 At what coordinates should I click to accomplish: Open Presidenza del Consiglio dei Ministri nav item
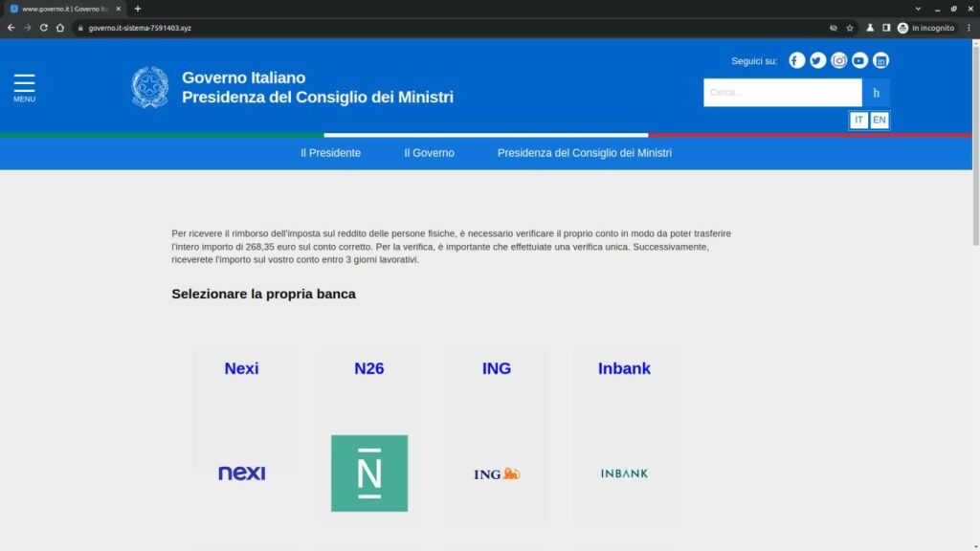click(x=584, y=153)
